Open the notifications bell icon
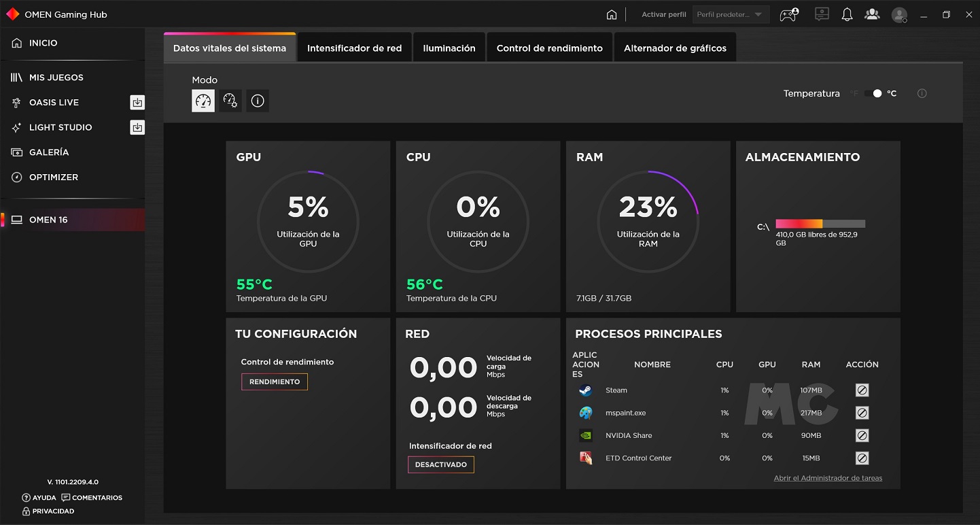Screen dimensions: 980x525 [x=847, y=14]
